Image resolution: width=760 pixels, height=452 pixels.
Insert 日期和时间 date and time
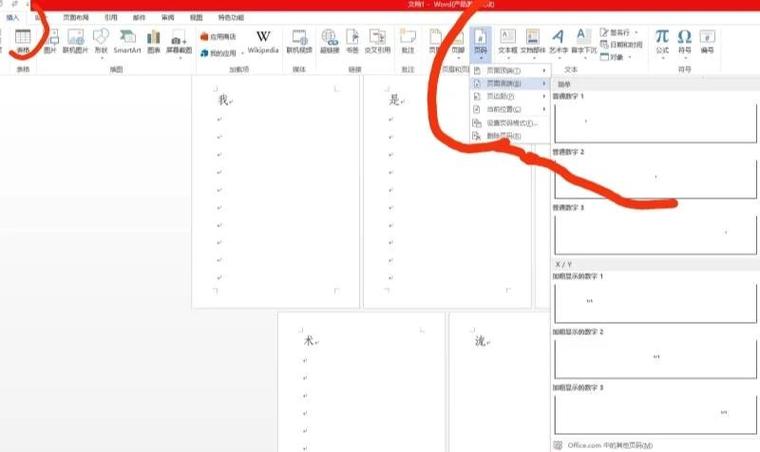621,45
